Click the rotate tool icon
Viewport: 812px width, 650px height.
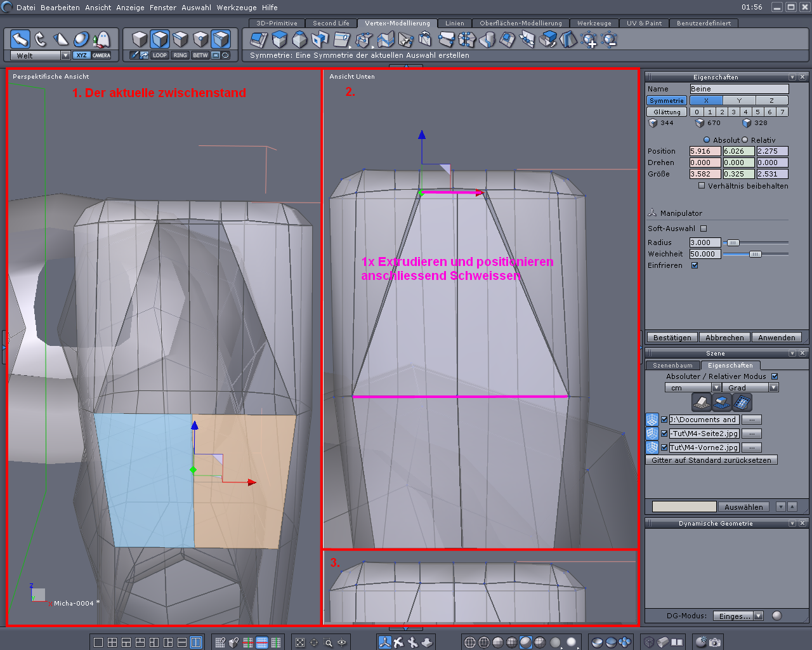coord(41,39)
